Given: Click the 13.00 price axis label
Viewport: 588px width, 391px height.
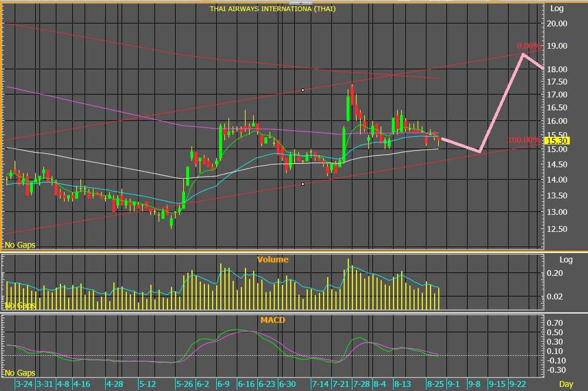Looking at the screenshot, I should point(557,212).
